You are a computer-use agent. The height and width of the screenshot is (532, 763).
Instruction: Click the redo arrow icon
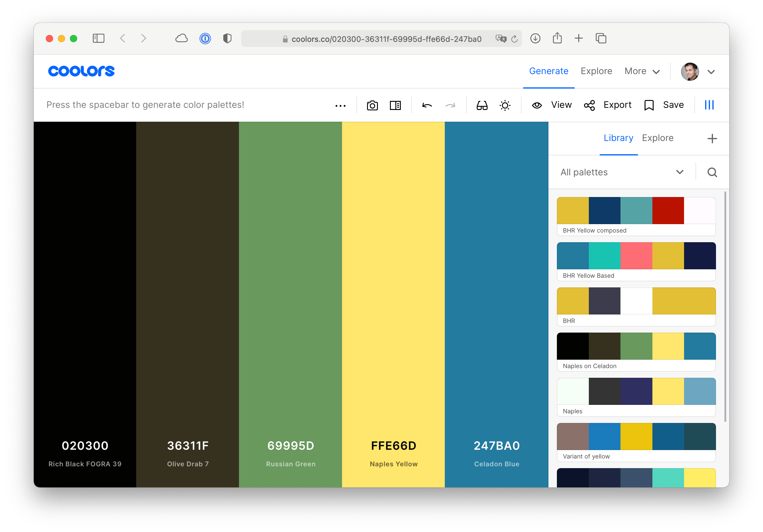pos(452,105)
